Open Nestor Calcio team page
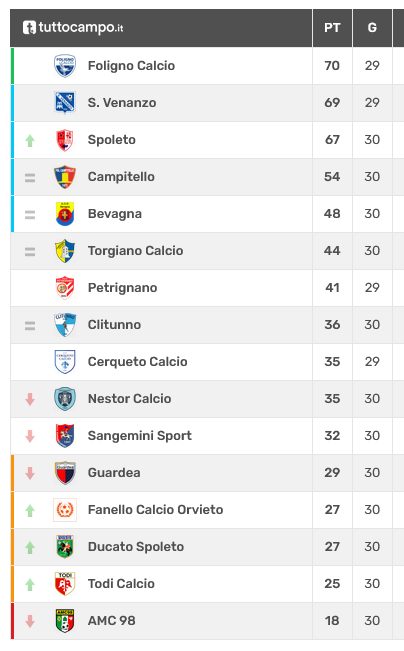Screen dimensions: 404x651 [x=130, y=399]
